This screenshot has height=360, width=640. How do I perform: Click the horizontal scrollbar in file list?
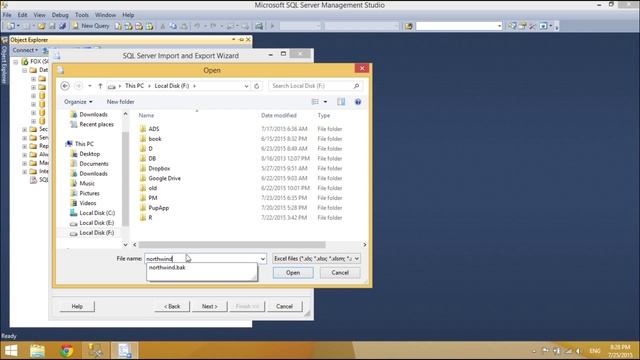(232, 245)
